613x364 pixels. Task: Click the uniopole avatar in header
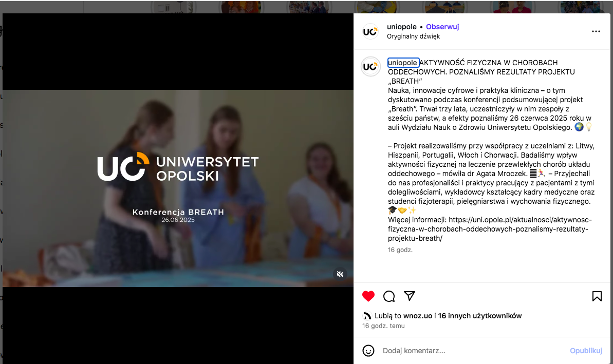[370, 32]
